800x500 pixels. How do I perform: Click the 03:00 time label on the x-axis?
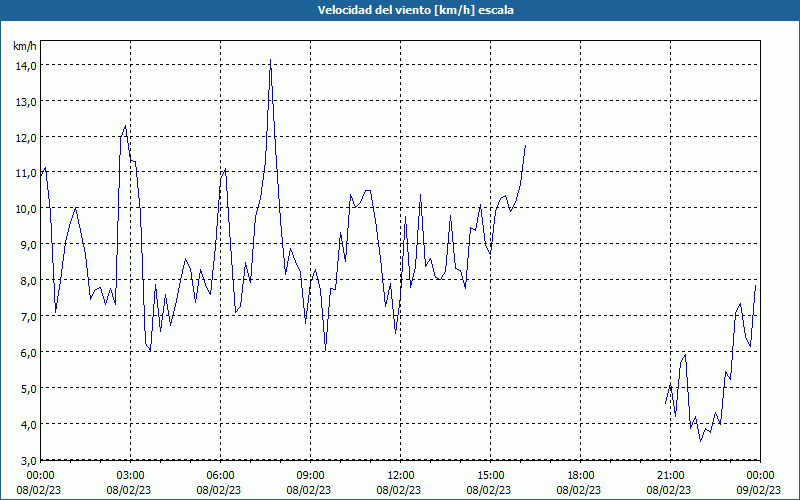tap(131, 476)
